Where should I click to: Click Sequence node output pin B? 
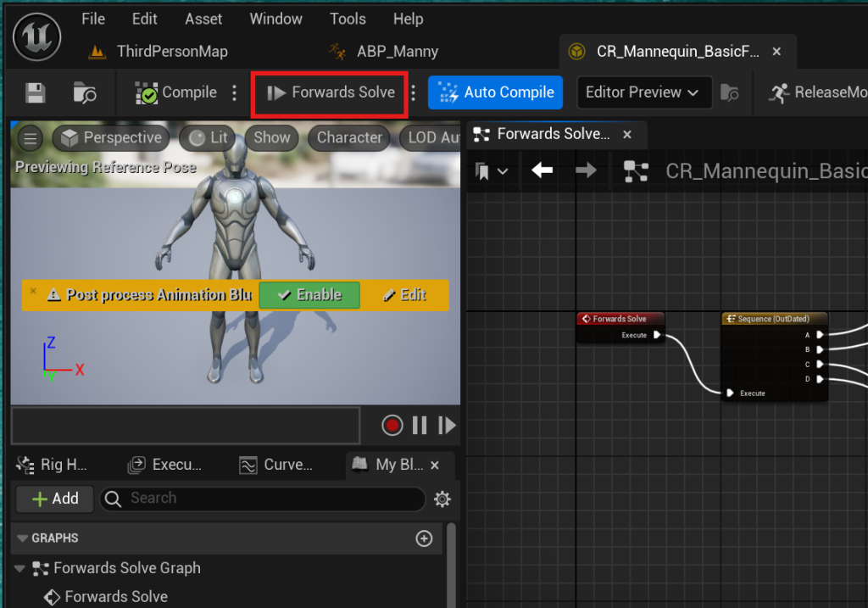[x=820, y=349]
